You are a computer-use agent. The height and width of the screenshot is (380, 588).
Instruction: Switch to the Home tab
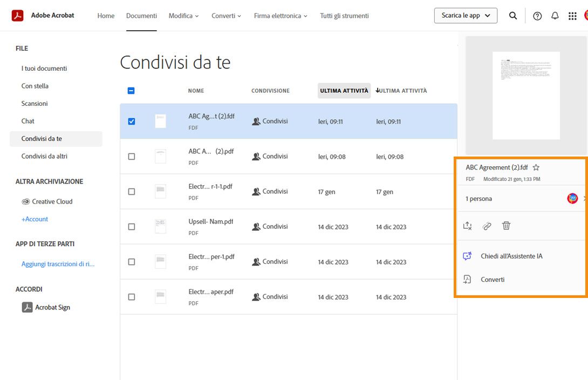coord(106,16)
